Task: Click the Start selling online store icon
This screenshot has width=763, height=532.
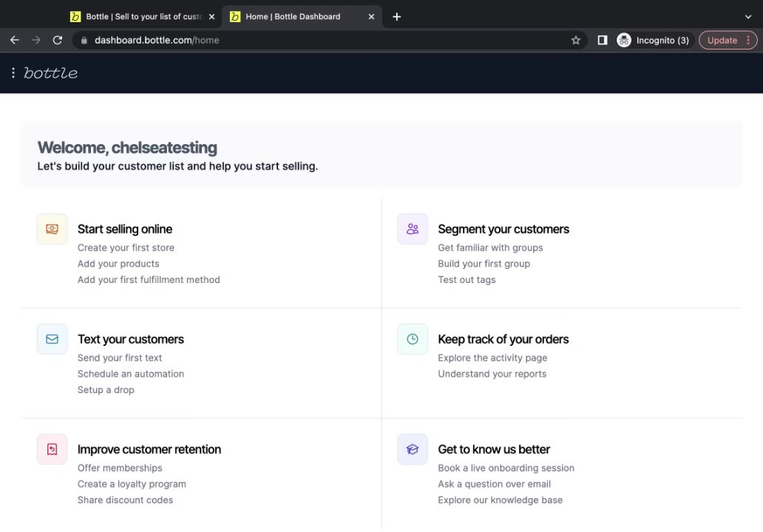Action: point(52,229)
